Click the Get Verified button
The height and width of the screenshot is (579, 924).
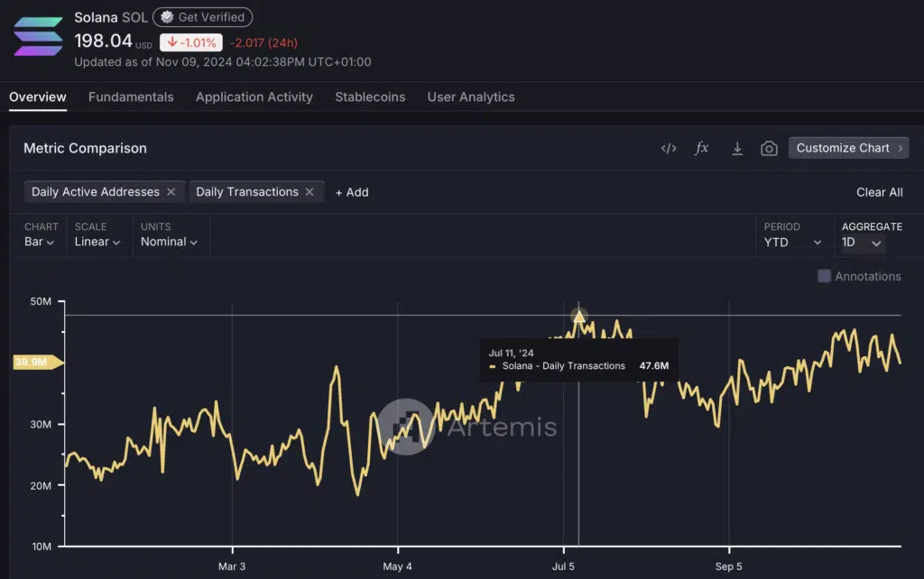click(203, 17)
